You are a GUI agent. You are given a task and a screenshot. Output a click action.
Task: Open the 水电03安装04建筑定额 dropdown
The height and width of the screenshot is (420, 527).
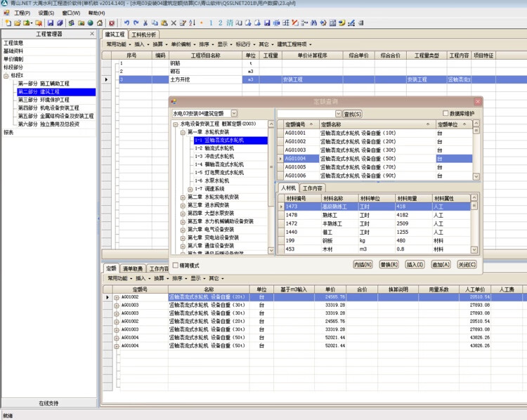(x=234, y=113)
